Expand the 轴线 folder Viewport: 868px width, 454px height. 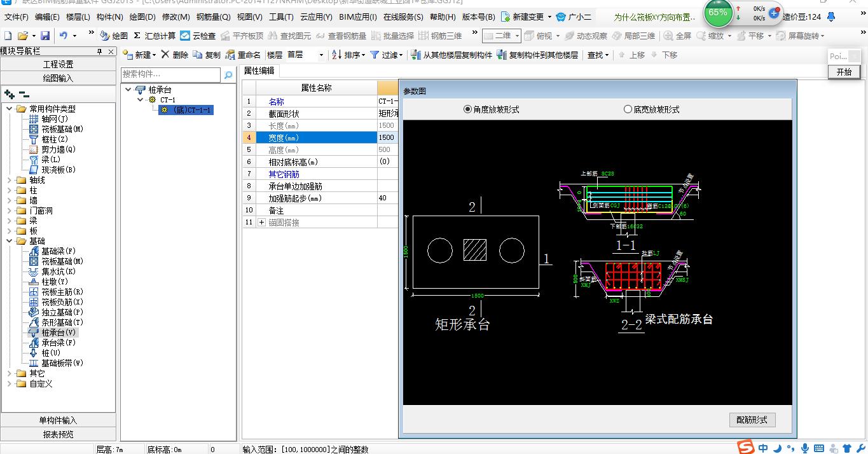click(x=10, y=180)
